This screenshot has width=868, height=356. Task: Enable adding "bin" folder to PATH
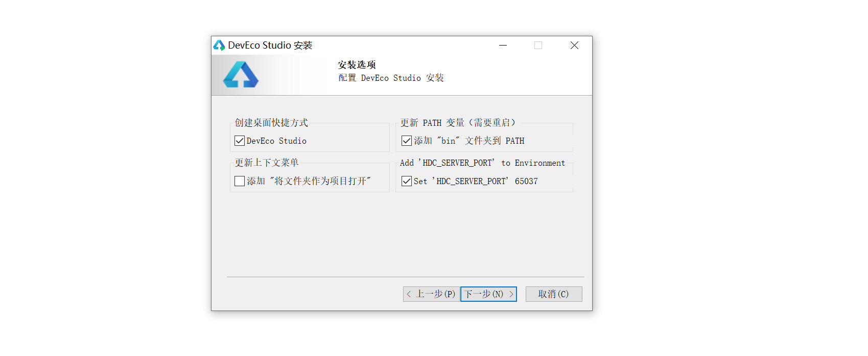tap(407, 141)
